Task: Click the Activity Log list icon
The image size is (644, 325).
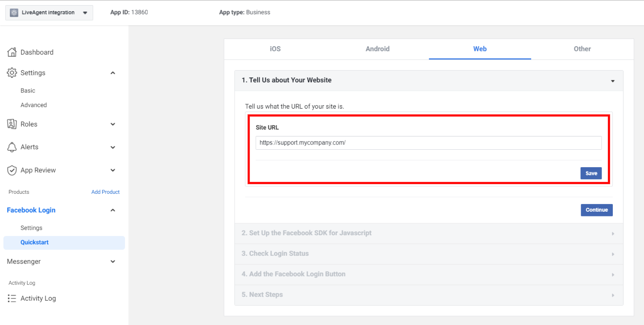Action: [x=12, y=298]
